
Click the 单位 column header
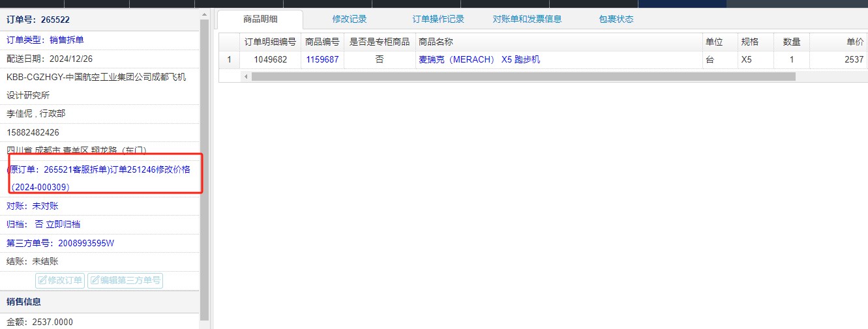coord(720,42)
